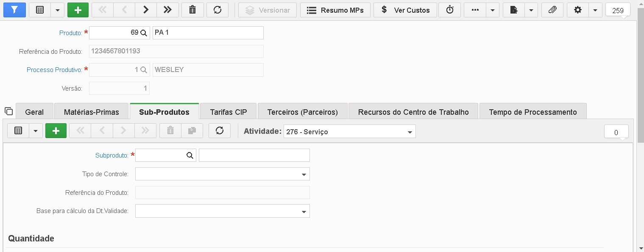The width and height of the screenshot is (644, 252).
Task: Click the sub-products 0 counter
Action: click(x=616, y=132)
